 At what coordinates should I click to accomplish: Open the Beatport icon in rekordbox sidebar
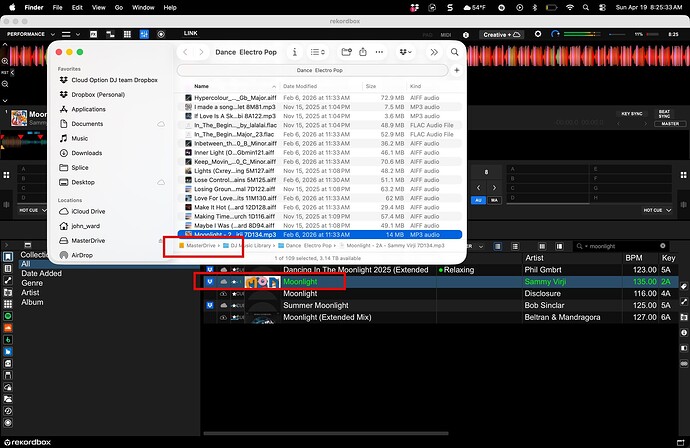8,340
